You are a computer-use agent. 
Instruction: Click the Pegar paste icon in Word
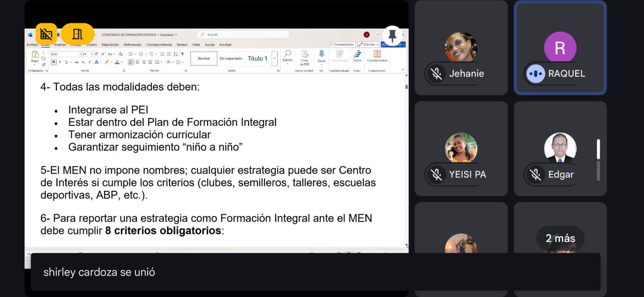click(35, 55)
